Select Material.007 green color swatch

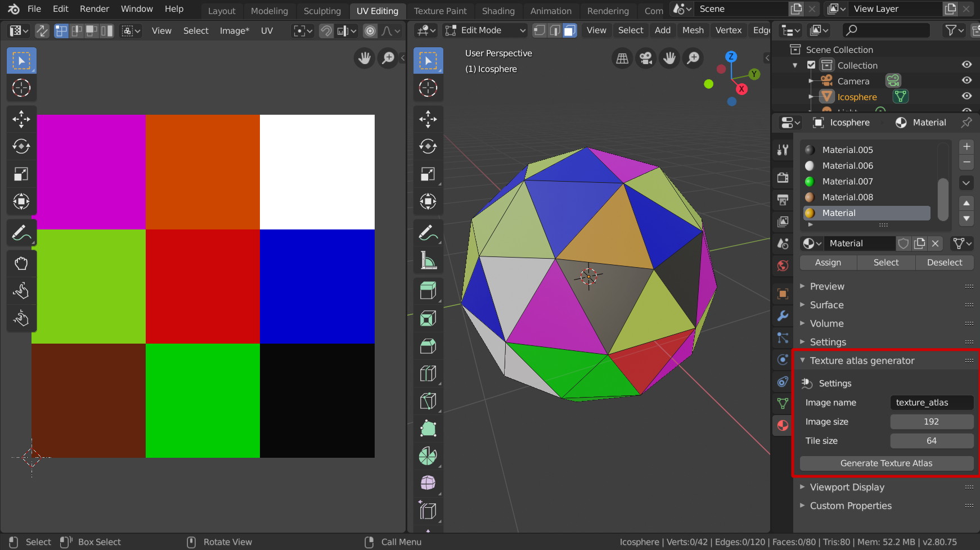(810, 181)
